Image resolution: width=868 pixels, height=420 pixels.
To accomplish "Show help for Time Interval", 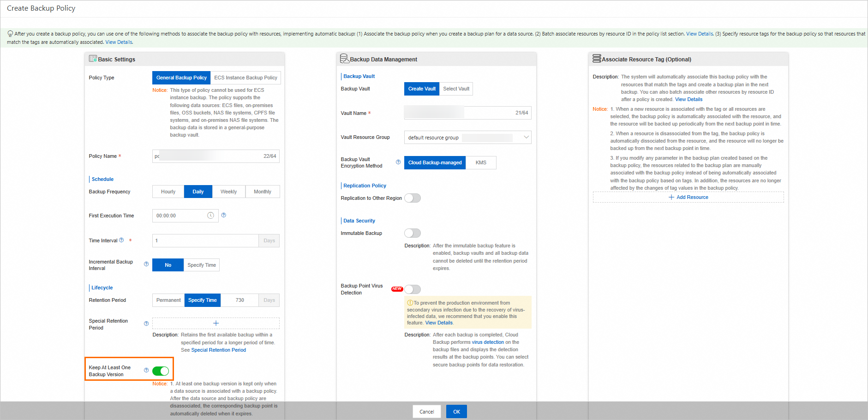I will 121,240.
